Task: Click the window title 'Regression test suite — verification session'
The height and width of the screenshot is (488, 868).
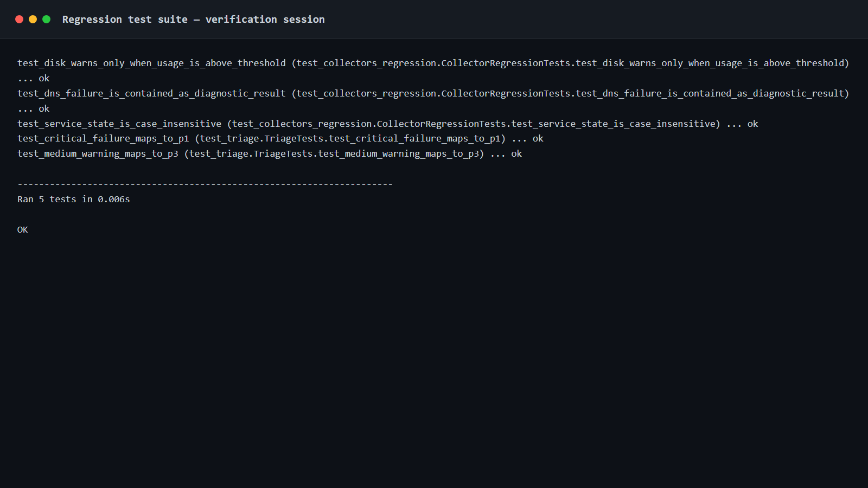Action: point(193,19)
